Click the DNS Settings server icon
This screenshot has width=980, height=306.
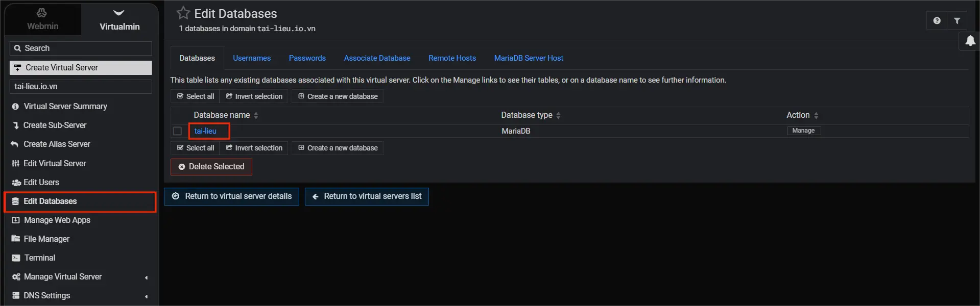(16, 296)
